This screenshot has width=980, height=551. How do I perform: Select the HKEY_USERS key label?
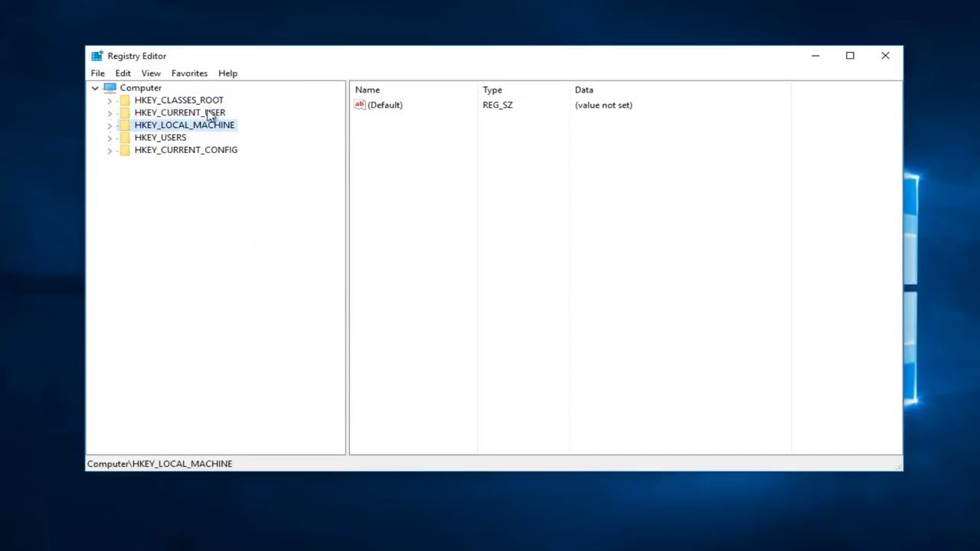[x=160, y=138]
